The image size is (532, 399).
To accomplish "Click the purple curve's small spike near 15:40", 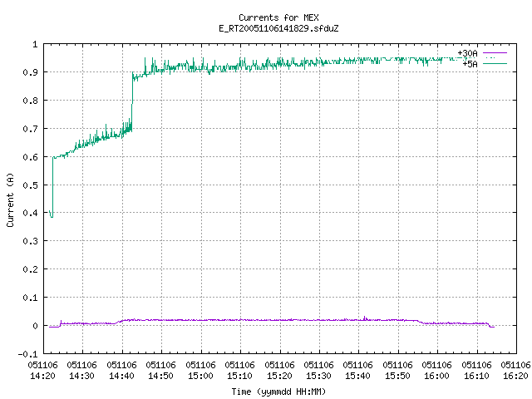I will click(365, 318).
